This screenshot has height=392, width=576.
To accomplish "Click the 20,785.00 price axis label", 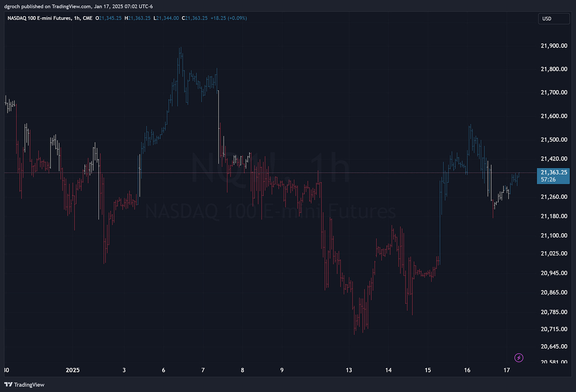I will click(554, 312).
